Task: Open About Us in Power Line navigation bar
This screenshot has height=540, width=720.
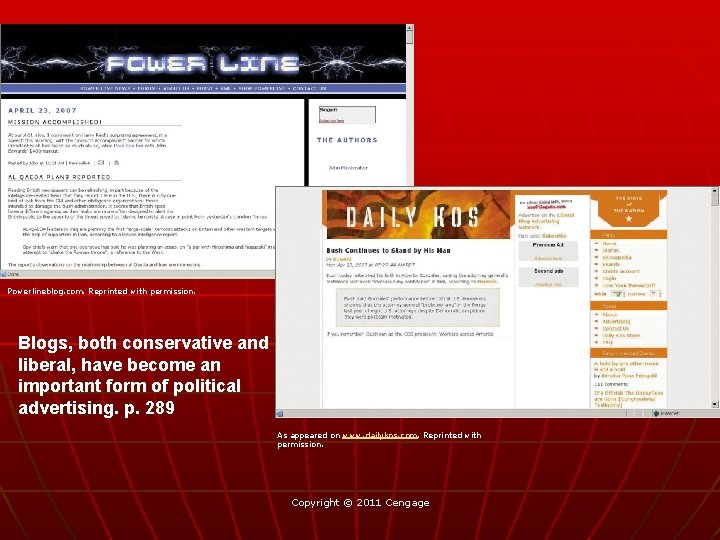Action: pos(176,88)
